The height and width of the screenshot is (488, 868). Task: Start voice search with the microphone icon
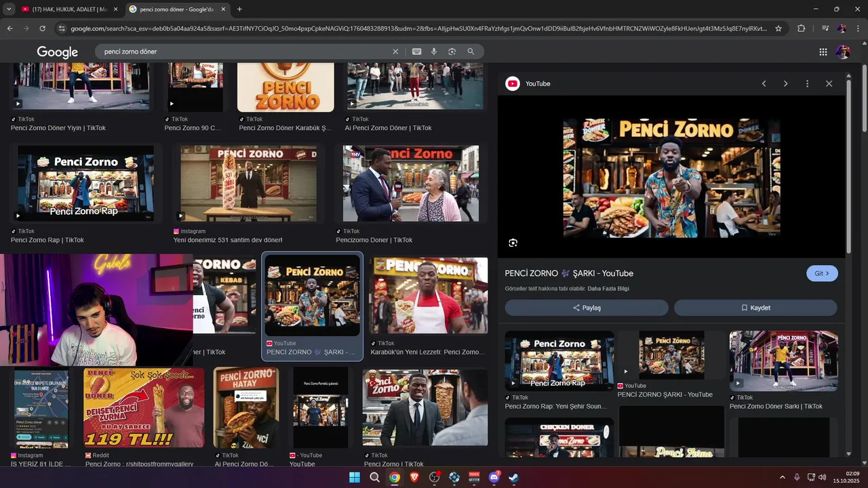434,52
